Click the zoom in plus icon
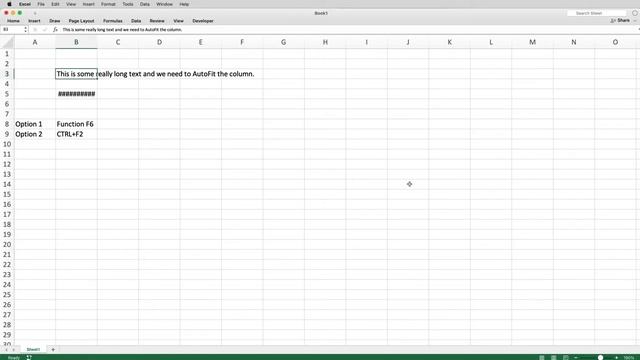The width and height of the screenshot is (640, 360). [616, 358]
